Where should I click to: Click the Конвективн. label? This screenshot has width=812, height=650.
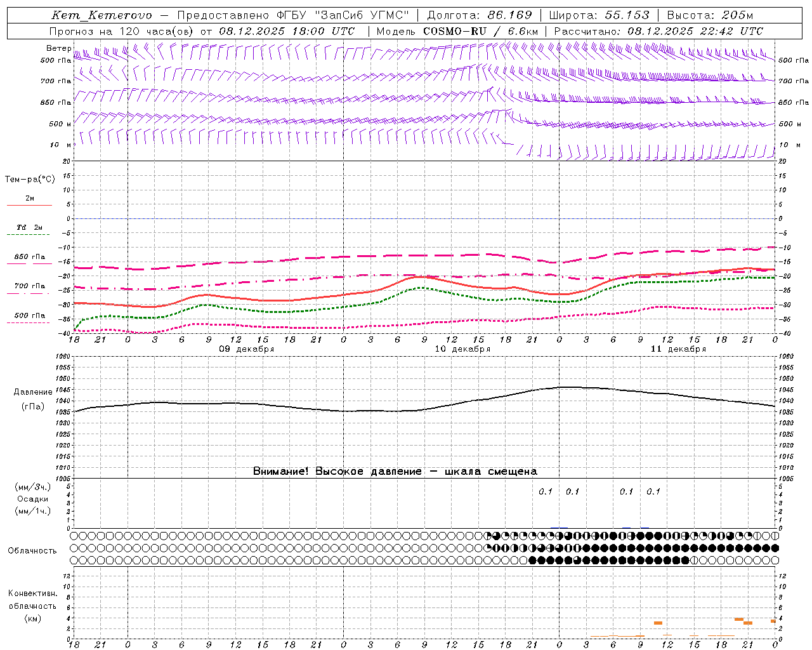33,594
